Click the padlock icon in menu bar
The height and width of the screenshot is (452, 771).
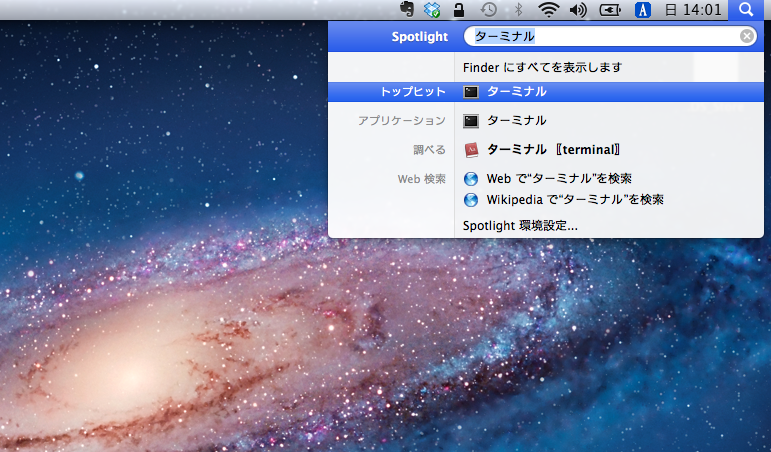point(459,10)
